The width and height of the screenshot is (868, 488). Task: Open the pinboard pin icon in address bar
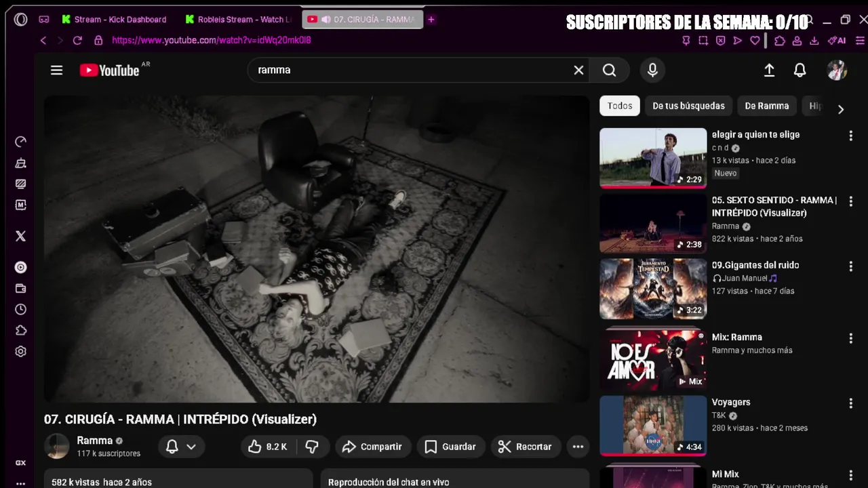686,41
